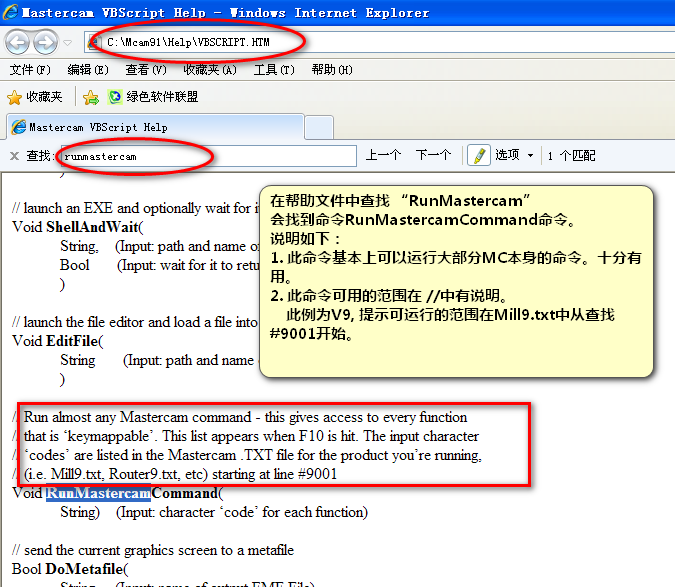Open the recent pages dropdown arrow
Viewport: 675px width, 587px height.
68,42
